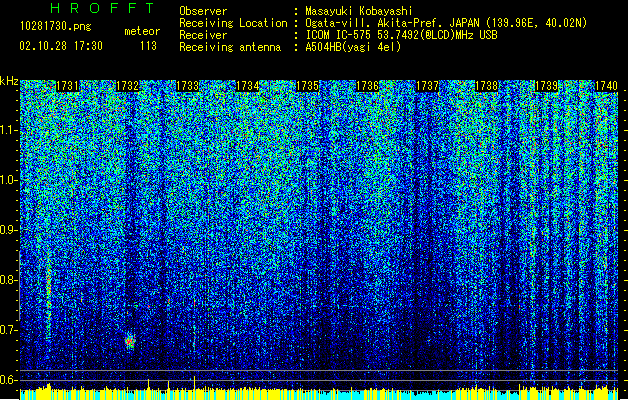Select the 1739 time marker
This screenshot has width=629, height=400.
click(x=546, y=86)
